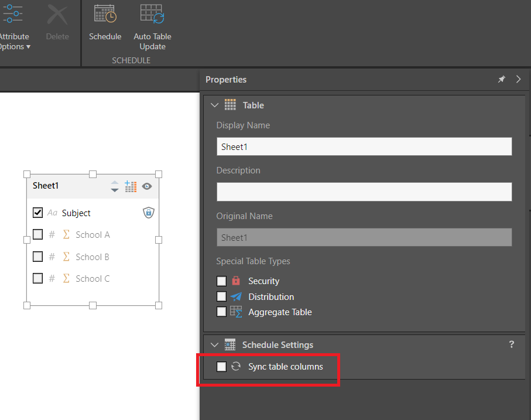The image size is (531, 420).
Task: Check the Security table type checkbox
Action: tap(221, 281)
